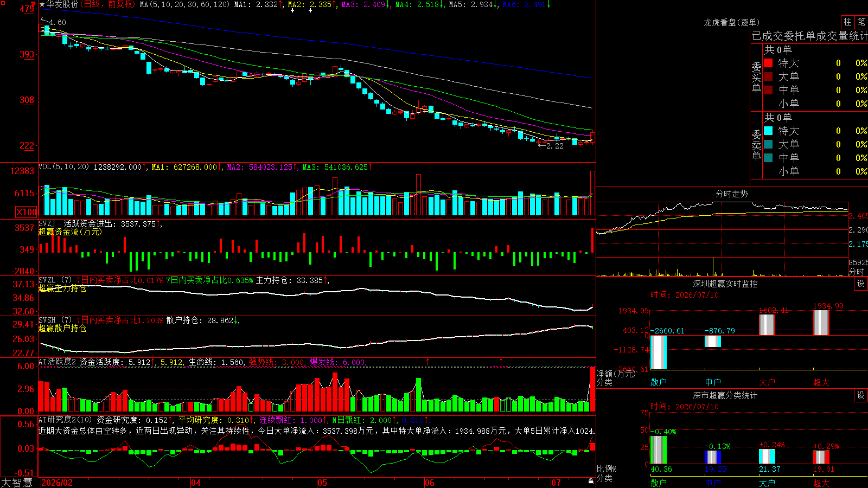Image resolution: width=868 pixels, height=488 pixels.
Task: Click the blue 中户 bar showing 19.25
Action: click(713, 457)
